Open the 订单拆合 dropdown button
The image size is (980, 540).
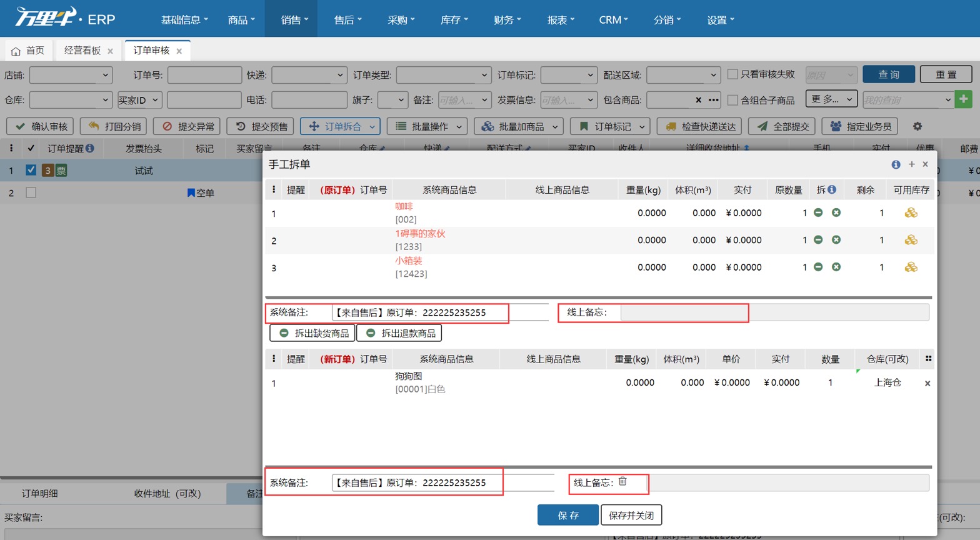[x=340, y=126]
